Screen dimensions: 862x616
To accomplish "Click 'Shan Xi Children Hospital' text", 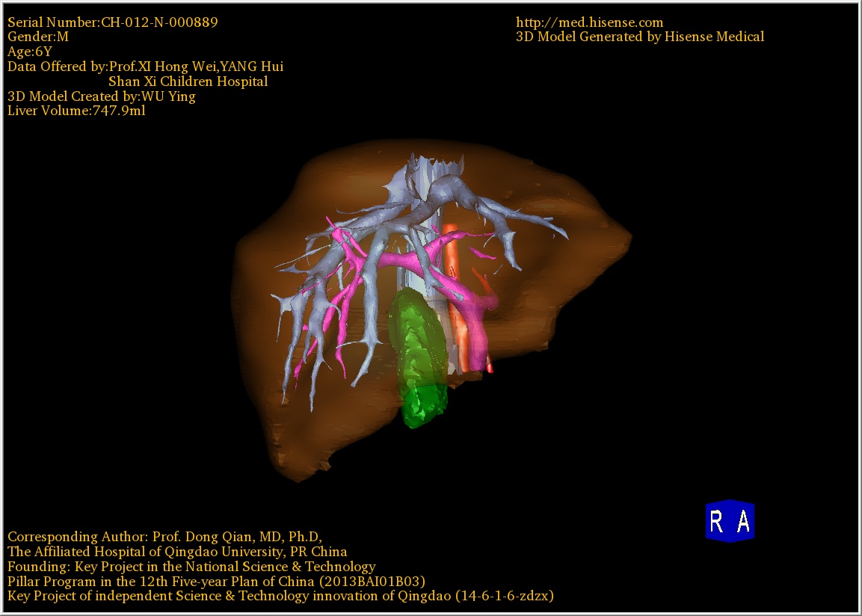I will 188,81.
